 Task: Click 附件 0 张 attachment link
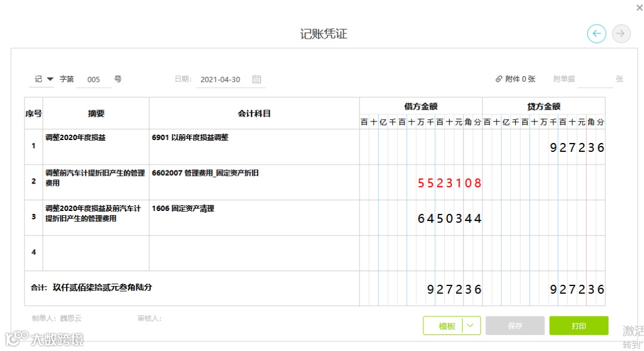coord(515,79)
